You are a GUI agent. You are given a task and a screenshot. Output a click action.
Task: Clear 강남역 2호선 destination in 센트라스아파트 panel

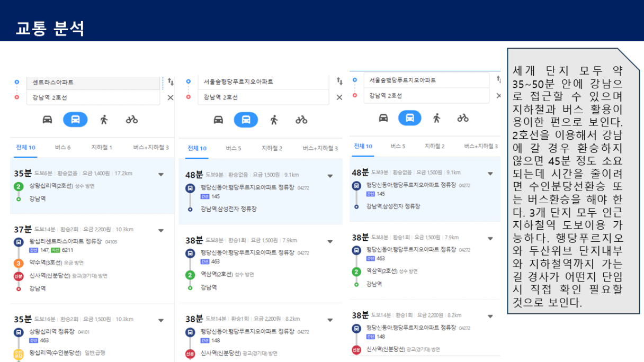coord(171,97)
